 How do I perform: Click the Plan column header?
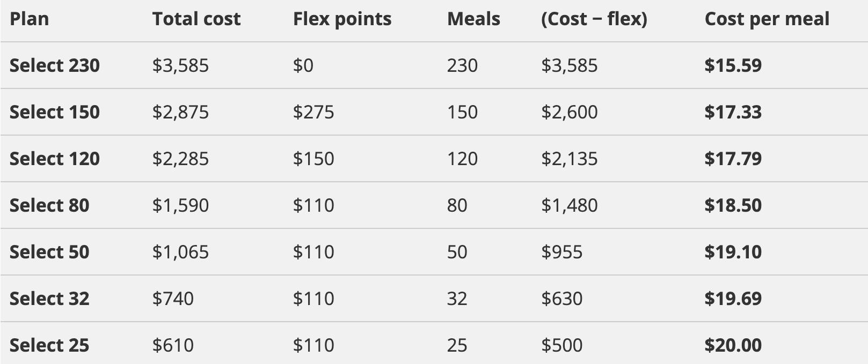[x=30, y=19]
